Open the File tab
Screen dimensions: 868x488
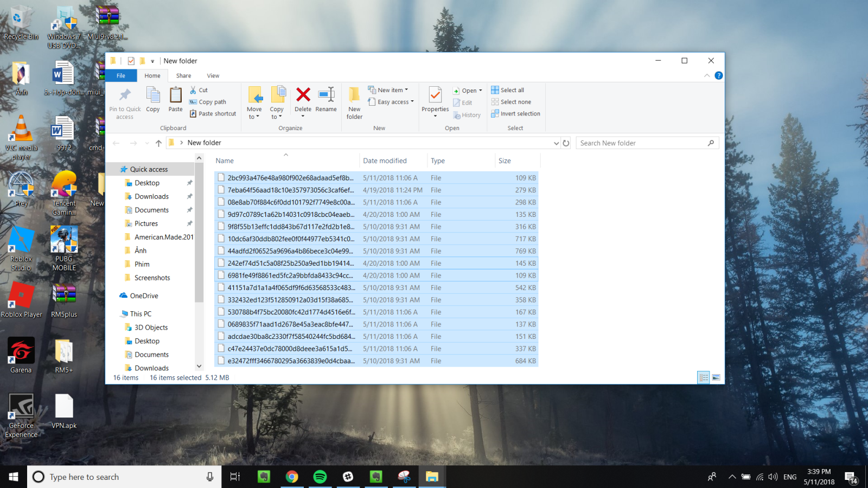(121, 76)
